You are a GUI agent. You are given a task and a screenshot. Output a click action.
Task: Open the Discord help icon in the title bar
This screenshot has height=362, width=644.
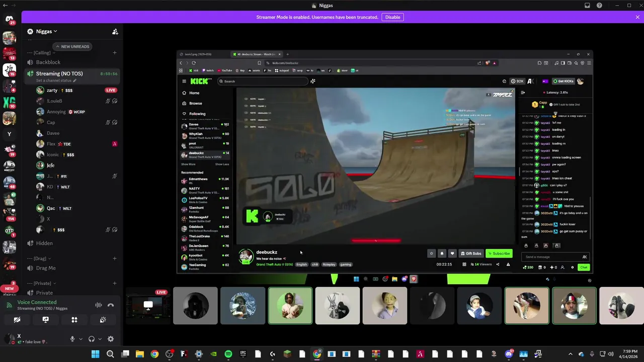coord(599,6)
